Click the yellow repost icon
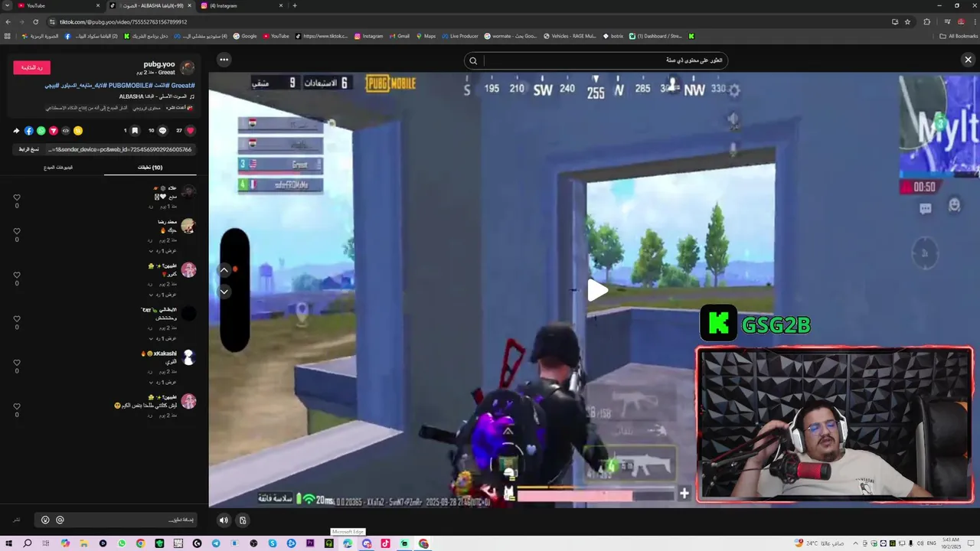980x551 pixels. tap(77, 131)
